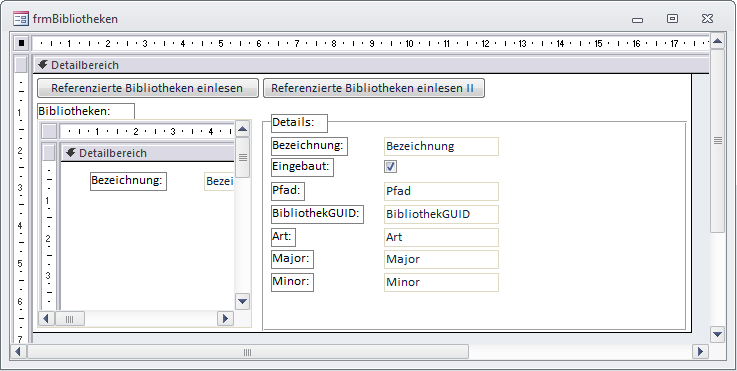Click the form selector square at ruler corner
The width and height of the screenshot is (737, 371).
point(22,43)
